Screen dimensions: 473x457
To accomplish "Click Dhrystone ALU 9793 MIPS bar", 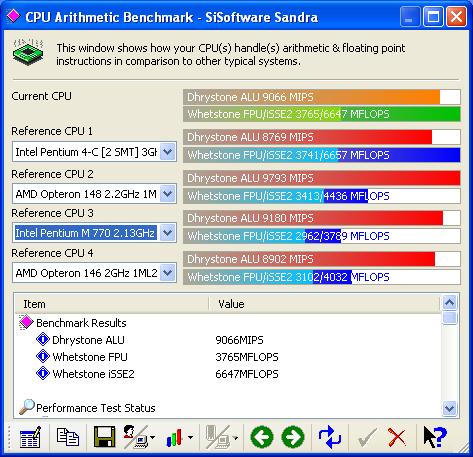I will (322, 178).
